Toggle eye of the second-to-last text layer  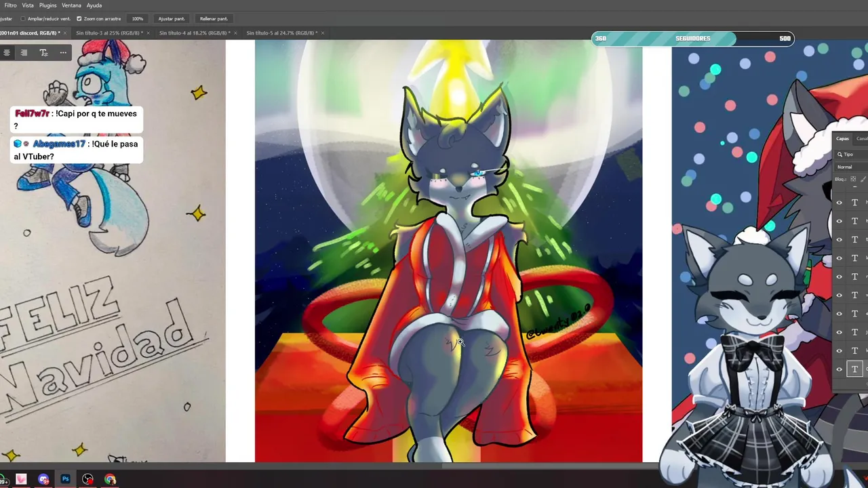840,351
